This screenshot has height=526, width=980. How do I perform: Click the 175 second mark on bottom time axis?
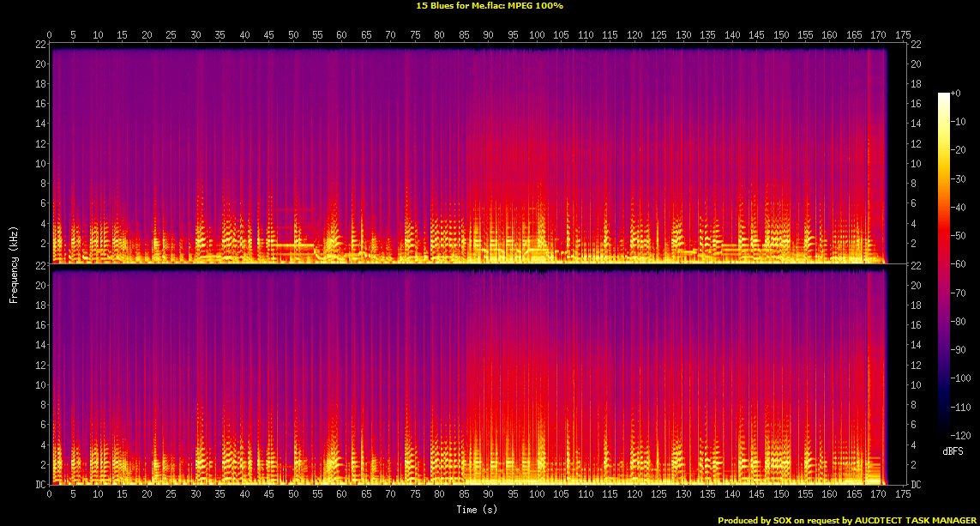click(x=903, y=495)
